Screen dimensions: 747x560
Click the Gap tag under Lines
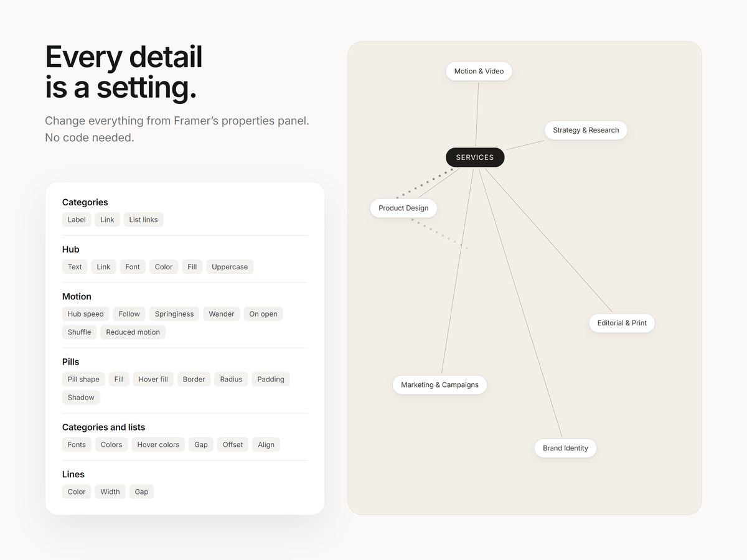coord(142,492)
